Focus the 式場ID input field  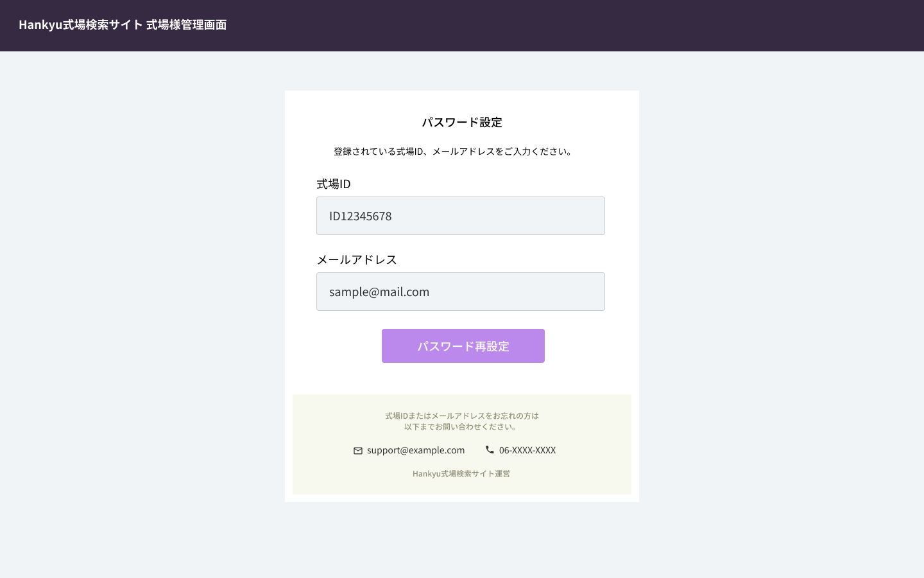[460, 216]
